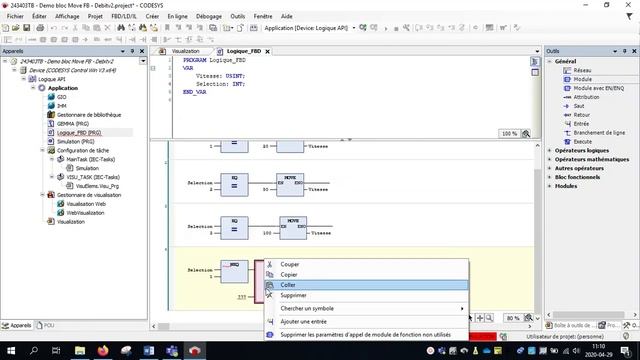640x360 pixels.
Task: Select the GIO item in the device tree
Action: pos(61,97)
